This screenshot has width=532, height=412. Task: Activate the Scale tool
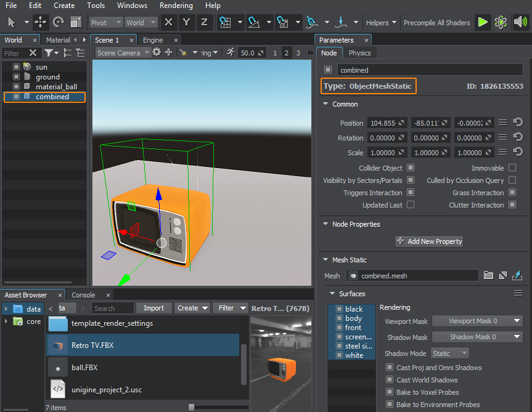coord(76,22)
